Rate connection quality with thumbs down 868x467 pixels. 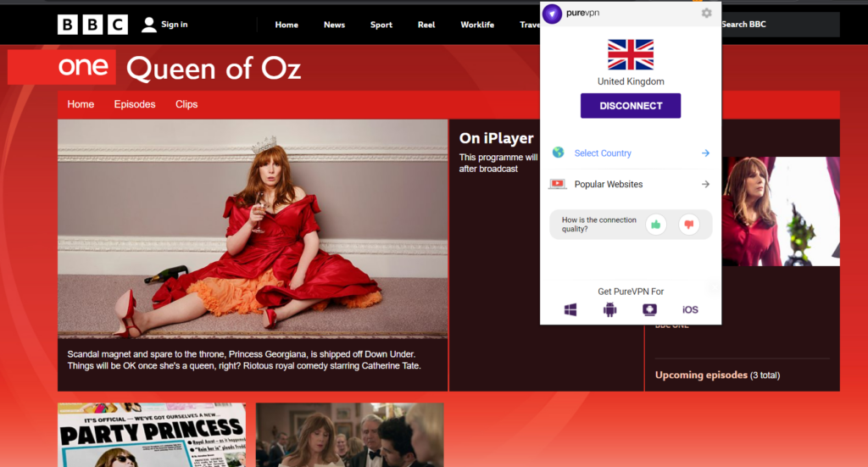pos(688,225)
